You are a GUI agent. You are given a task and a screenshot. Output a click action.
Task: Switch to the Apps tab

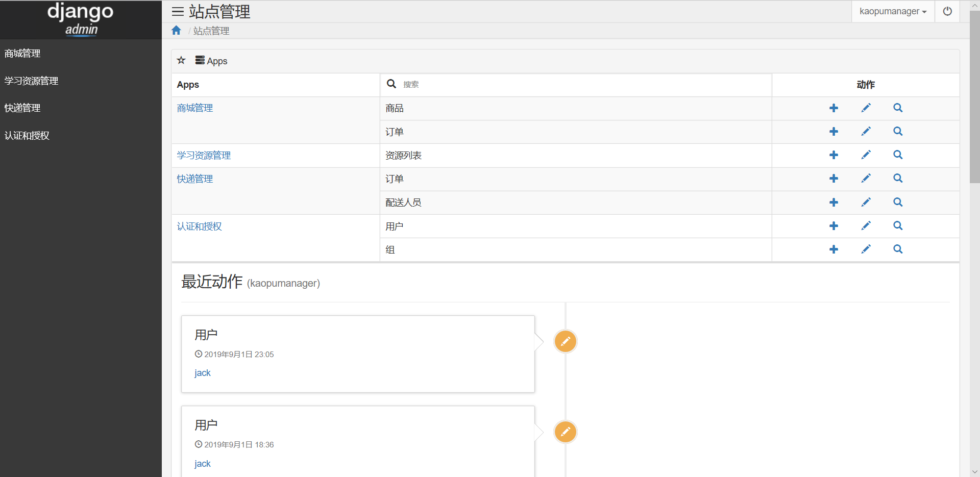pos(211,61)
